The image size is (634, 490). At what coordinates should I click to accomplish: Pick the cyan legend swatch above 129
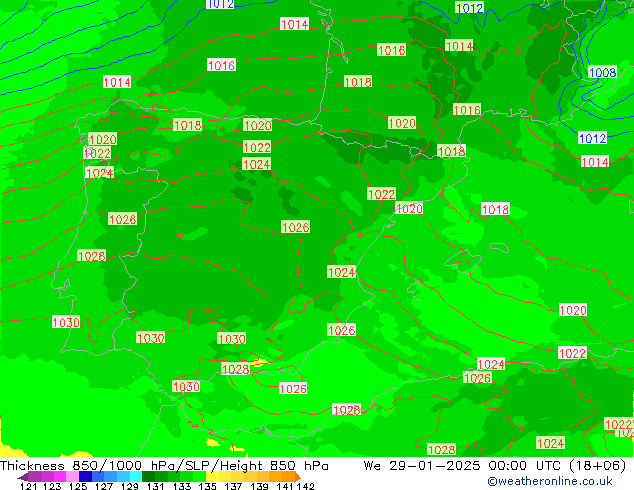coord(136,476)
